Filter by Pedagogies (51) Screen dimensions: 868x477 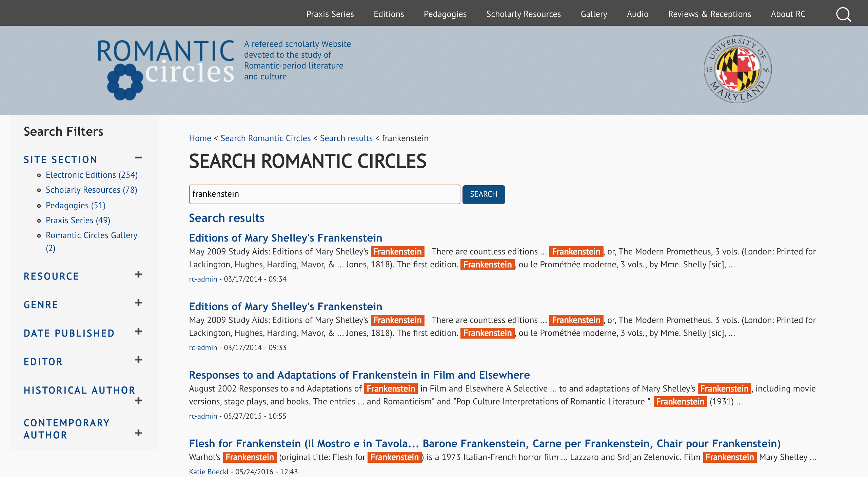click(76, 206)
